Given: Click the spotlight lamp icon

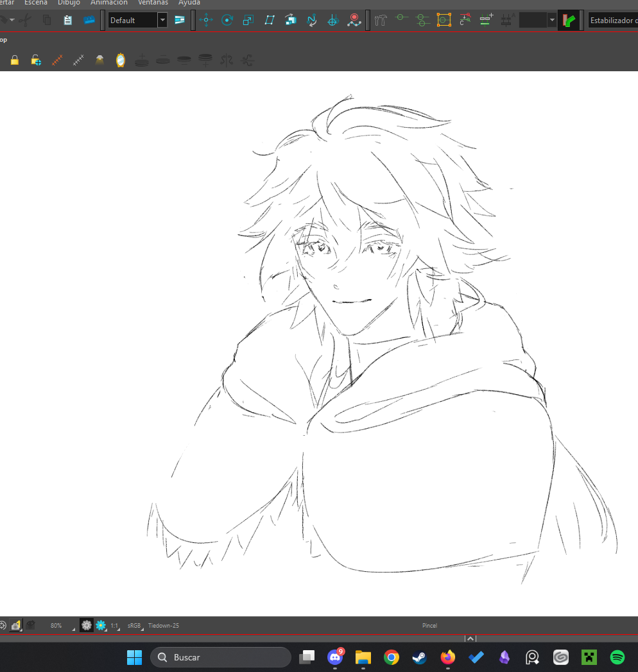Looking at the screenshot, I should 99,60.
